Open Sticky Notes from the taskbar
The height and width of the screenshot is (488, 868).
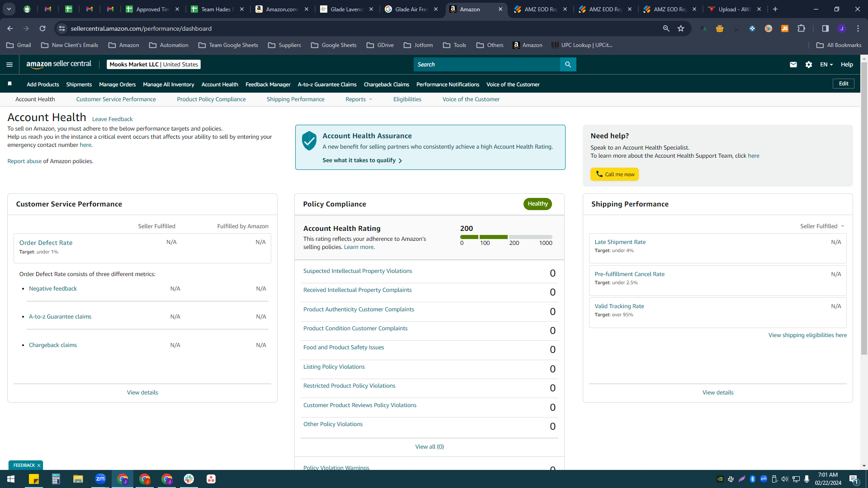coord(33,479)
